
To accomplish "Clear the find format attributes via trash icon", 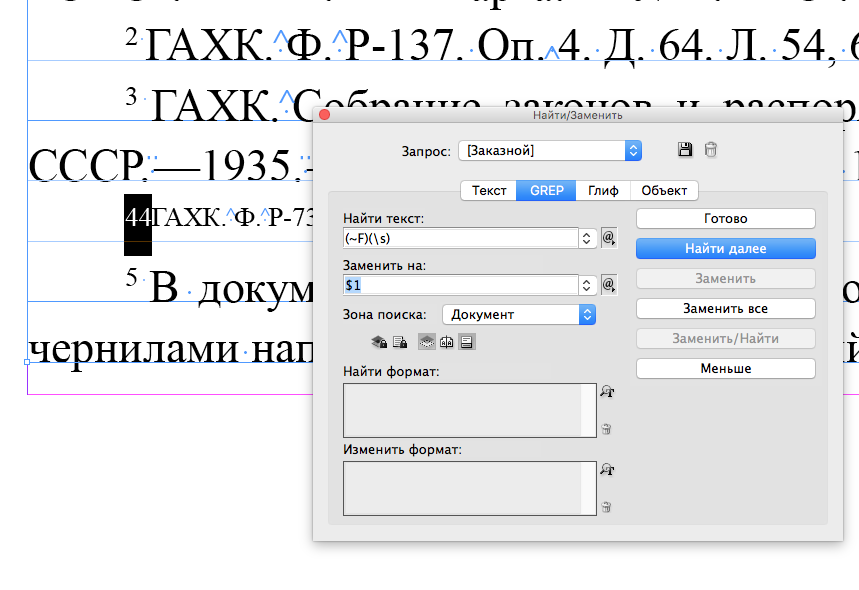I will click(606, 428).
